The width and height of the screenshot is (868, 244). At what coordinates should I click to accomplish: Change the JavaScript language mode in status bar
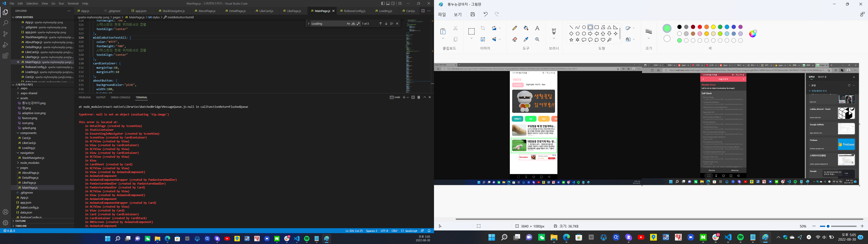411,231
